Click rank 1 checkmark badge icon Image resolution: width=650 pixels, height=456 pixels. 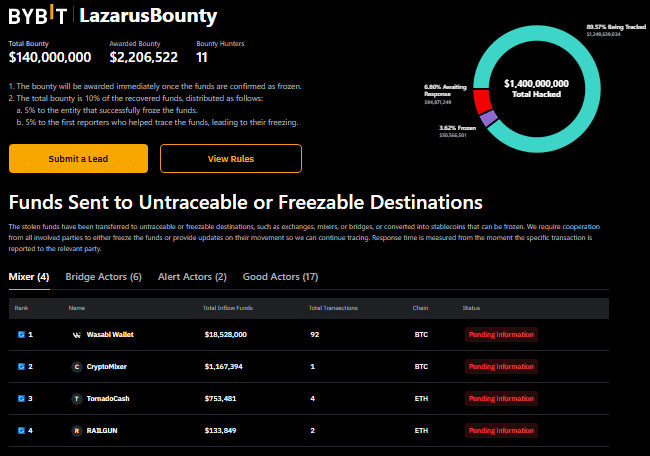tap(22, 334)
